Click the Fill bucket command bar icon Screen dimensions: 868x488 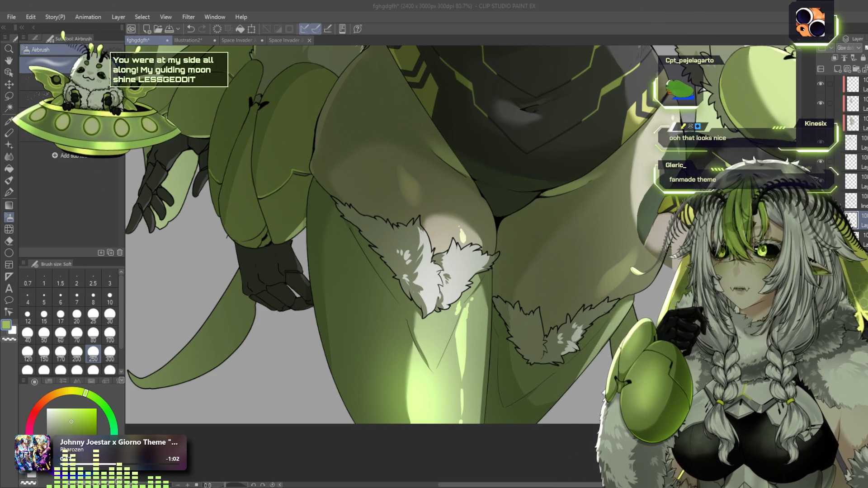tap(240, 29)
